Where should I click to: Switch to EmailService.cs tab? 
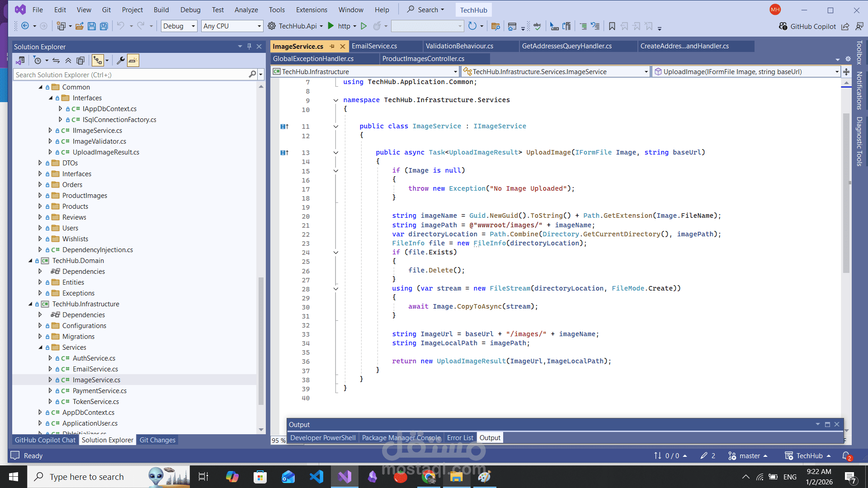(x=374, y=46)
